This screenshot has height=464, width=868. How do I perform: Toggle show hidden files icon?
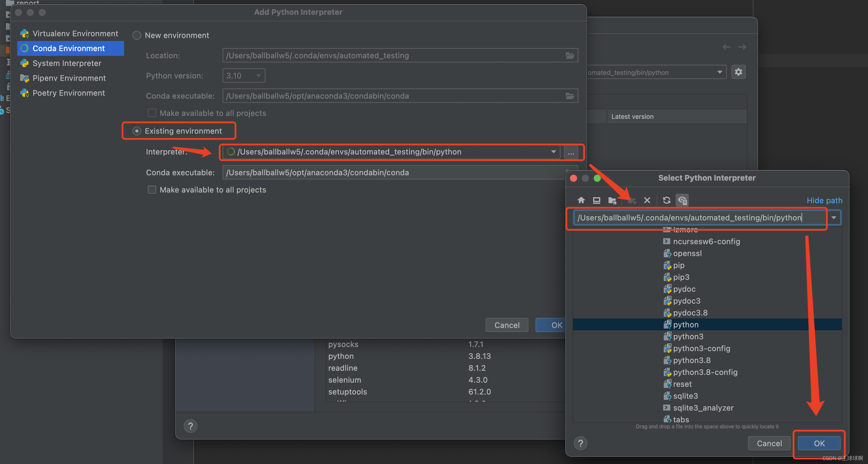click(x=682, y=200)
